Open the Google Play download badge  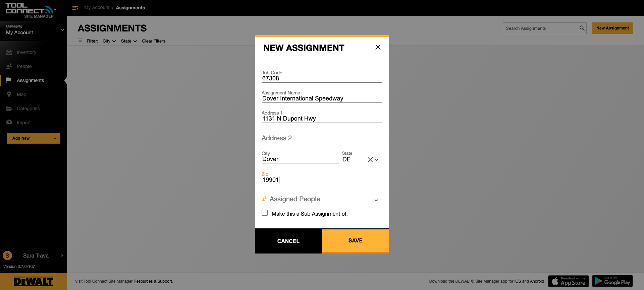coord(612,281)
